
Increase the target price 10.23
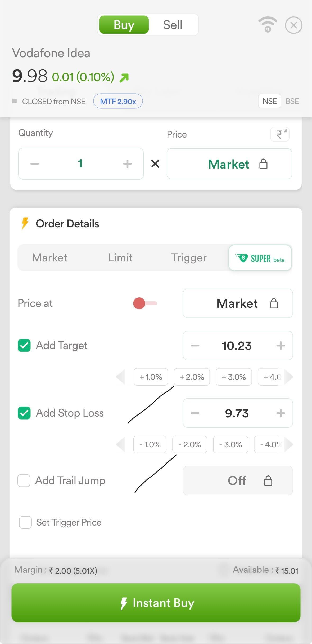pos(281,346)
